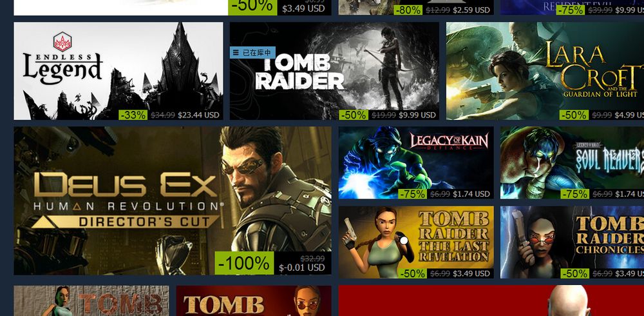Open the Tomb Raider 2013 game tile

click(x=334, y=71)
